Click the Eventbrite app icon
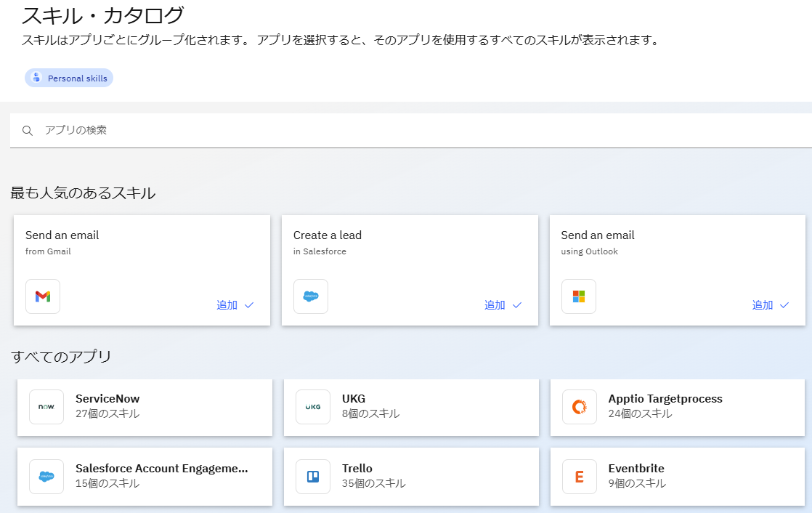 [x=580, y=477]
